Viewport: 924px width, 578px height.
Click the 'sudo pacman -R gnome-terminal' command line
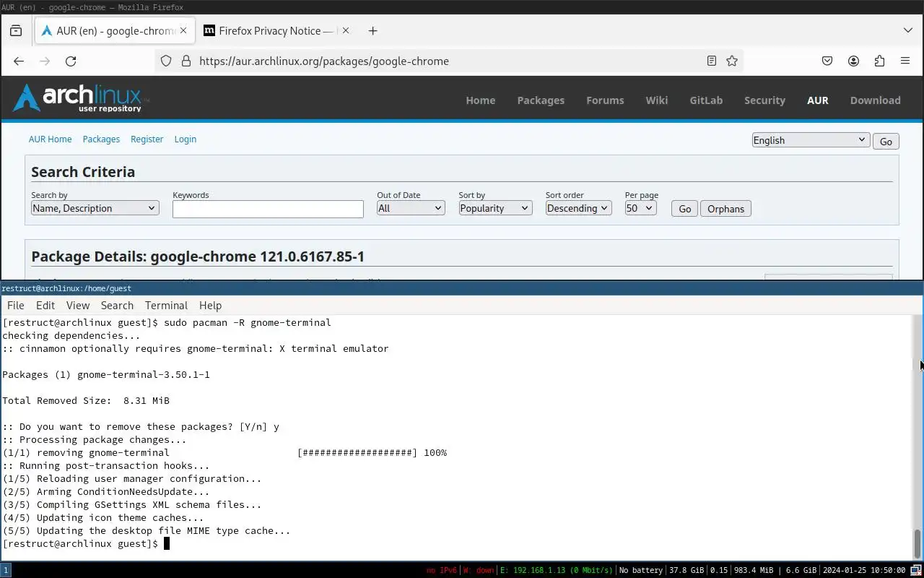pos(248,322)
